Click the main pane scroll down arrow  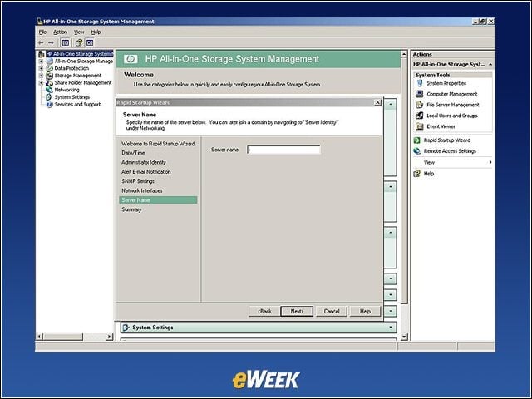[404, 337]
